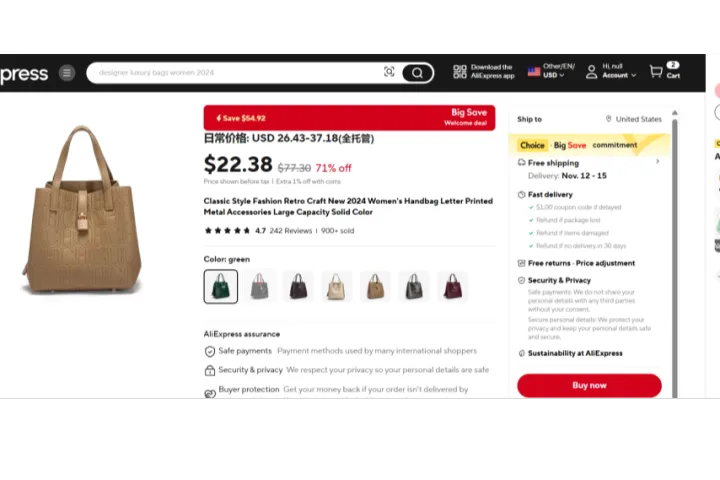Select the gray bag color option

click(259, 287)
